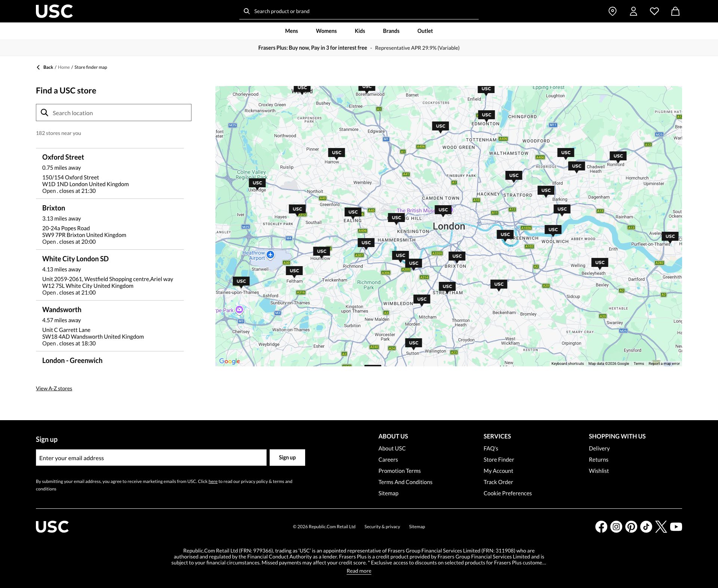Viewport: 718px width, 588px height.
Task: Click the store locator pin icon
Action: (612, 11)
